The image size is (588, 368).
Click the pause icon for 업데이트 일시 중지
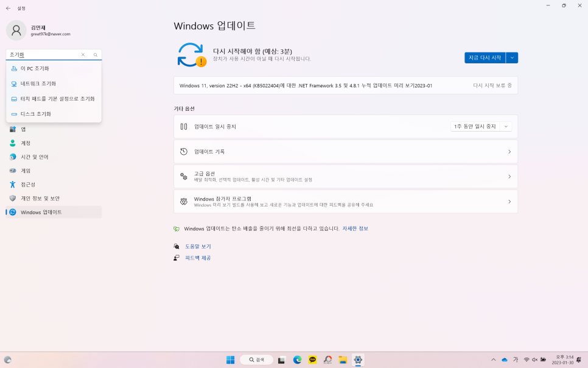click(x=184, y=127)
